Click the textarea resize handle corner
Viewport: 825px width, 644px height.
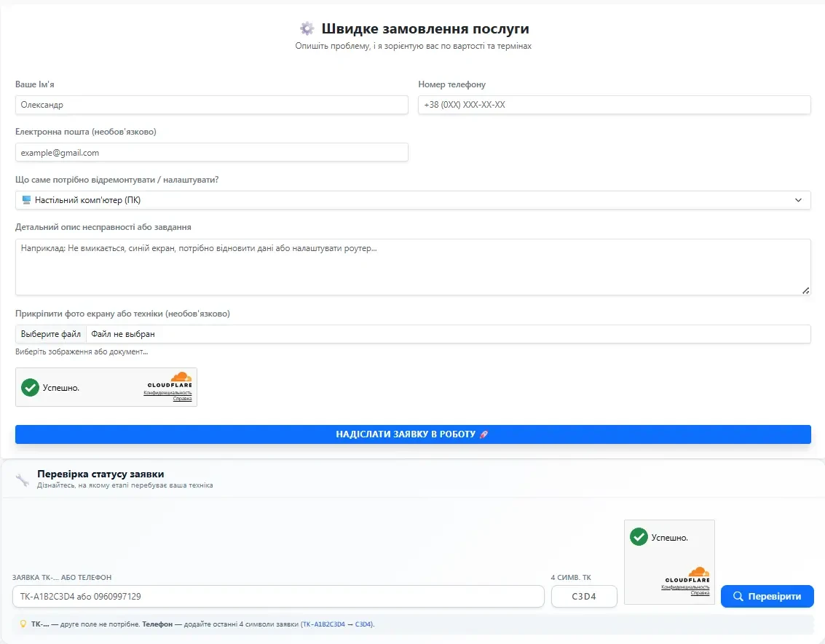tap(805, 290)
